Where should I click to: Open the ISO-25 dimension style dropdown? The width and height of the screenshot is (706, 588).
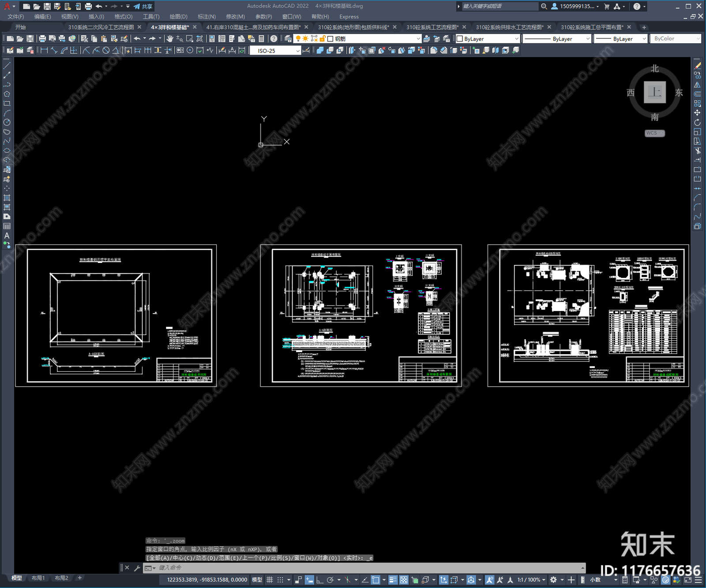point(275,51)
